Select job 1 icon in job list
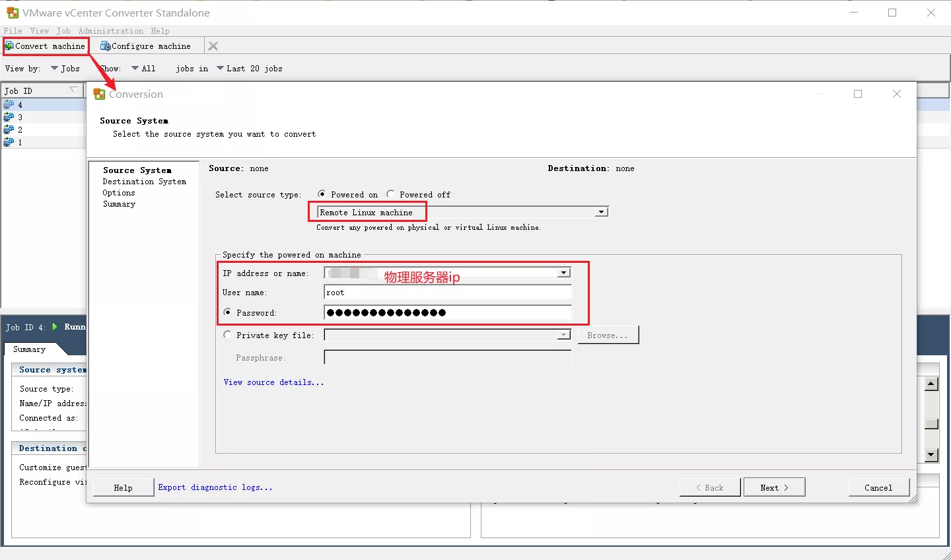 (x=9, y=142)
